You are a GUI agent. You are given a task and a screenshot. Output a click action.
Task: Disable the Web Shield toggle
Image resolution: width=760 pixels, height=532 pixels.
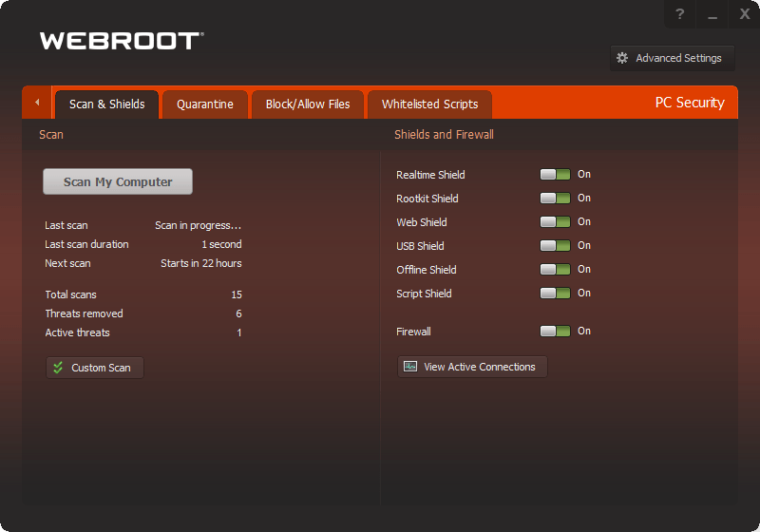[555, 222]
